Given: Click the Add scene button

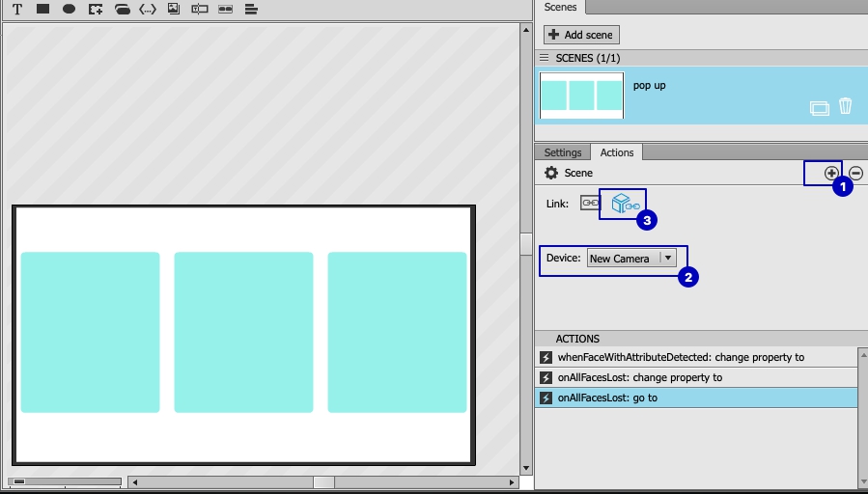Looking at the screenshot, I should coord(581,35).
